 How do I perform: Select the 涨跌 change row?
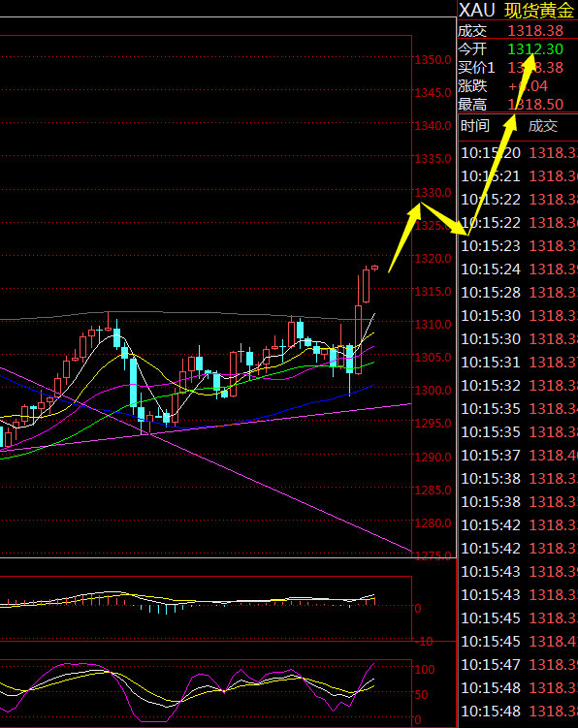[518, 86]
